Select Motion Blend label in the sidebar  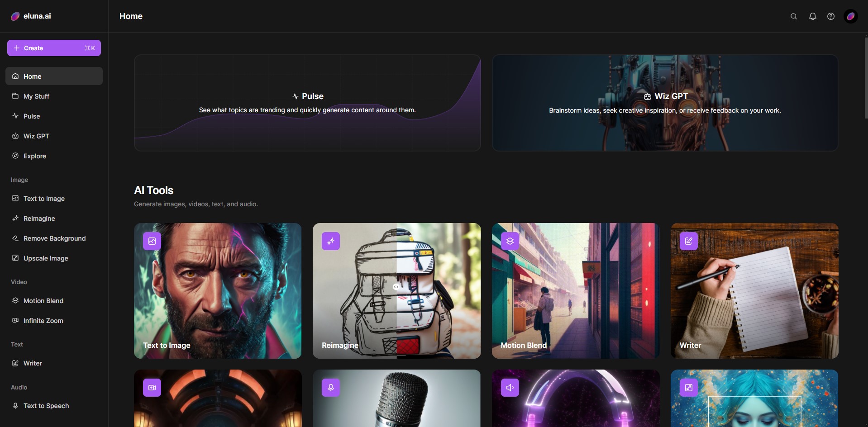(43, 301)
